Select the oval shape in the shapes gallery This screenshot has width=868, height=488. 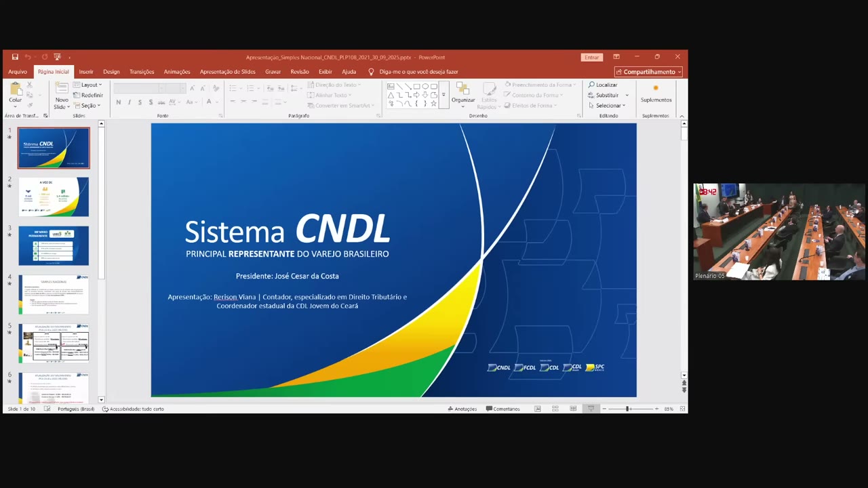[x=425, y=87]
